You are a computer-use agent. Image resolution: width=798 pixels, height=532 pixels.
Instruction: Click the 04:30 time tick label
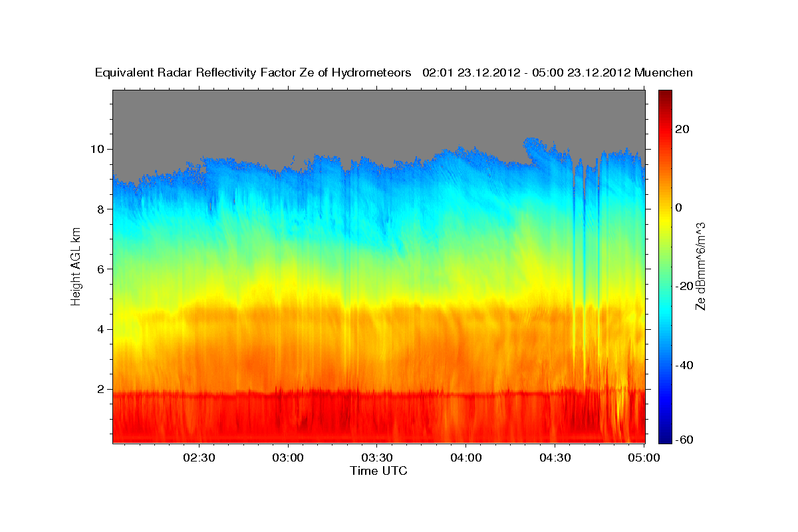click(x=555, y=458)
